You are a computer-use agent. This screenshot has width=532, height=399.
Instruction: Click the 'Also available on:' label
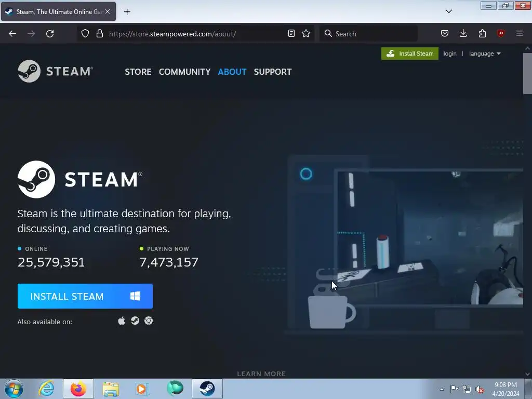(45, 322)
